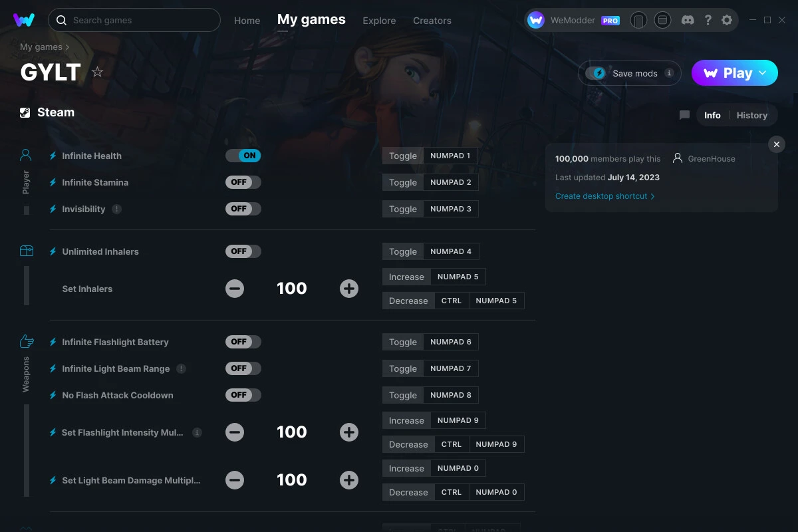Click the WeMod logo icon
Image resolution: width=798 pixels, height=532 pixels.
tap(24, 20)
